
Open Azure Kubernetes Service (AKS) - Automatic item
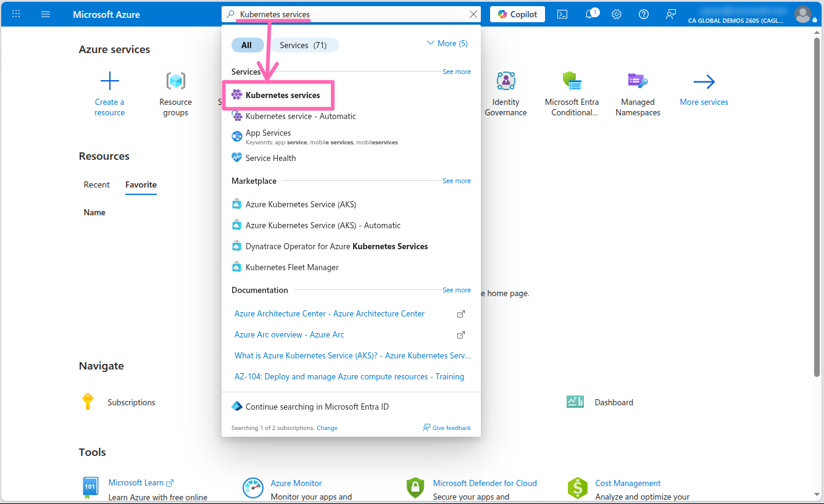[317, 225]
